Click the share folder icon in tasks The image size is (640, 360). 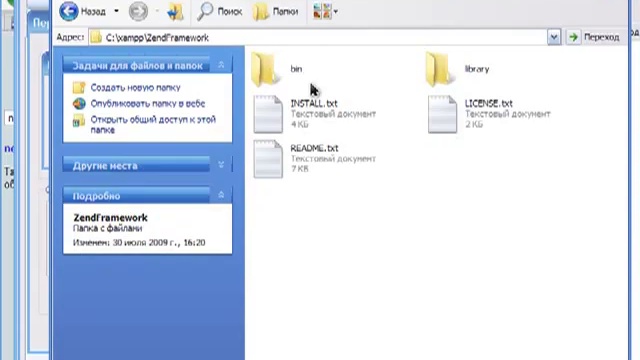point(79,120)
